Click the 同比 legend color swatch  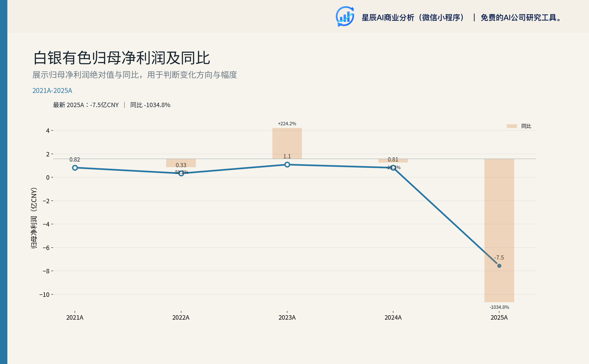coord(512,126)
